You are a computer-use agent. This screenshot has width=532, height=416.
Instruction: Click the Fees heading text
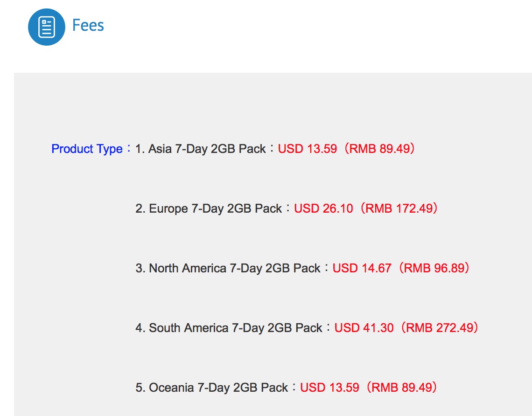click(88, 25)
